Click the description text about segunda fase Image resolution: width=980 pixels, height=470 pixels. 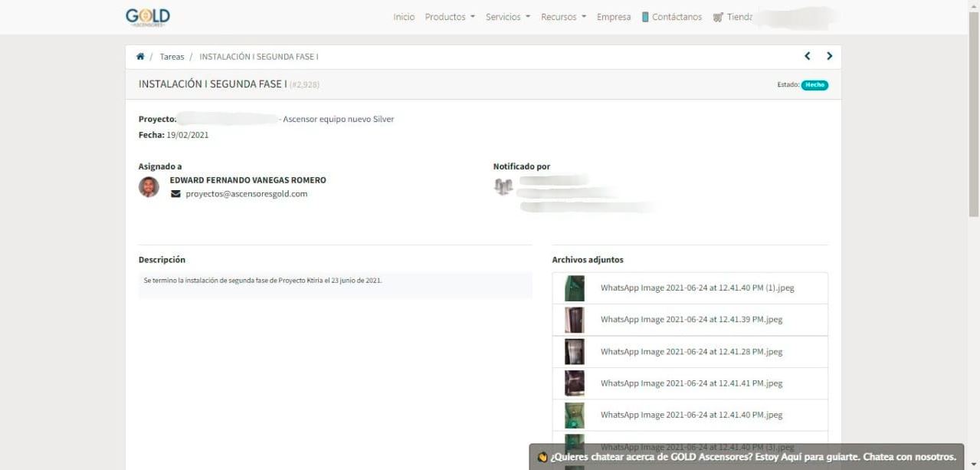[263, 281]
